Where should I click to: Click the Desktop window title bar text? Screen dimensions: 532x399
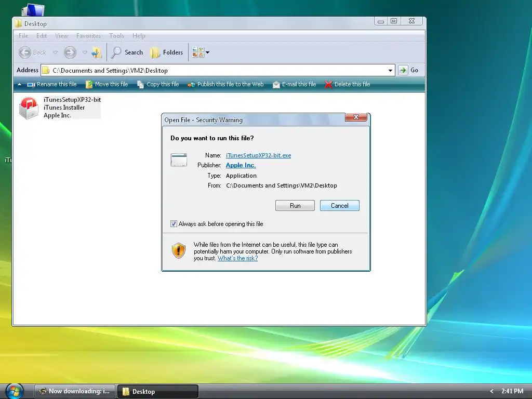(35, 24)
